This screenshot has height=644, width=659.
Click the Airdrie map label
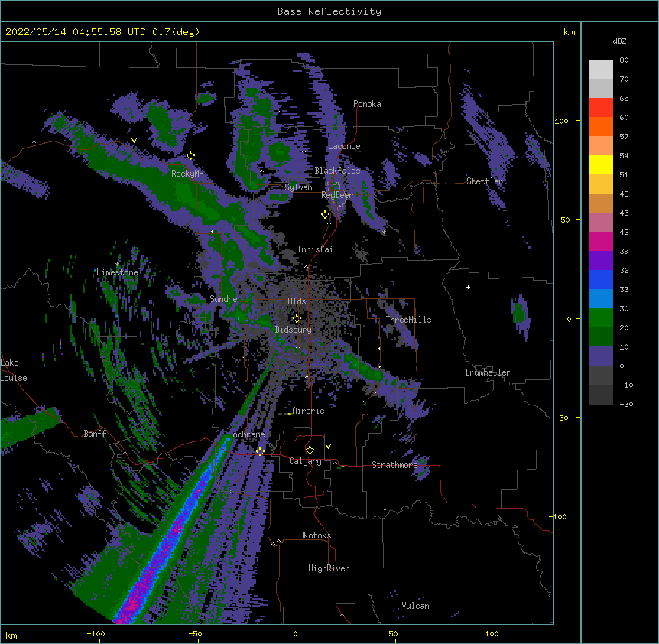click(308, 411)
